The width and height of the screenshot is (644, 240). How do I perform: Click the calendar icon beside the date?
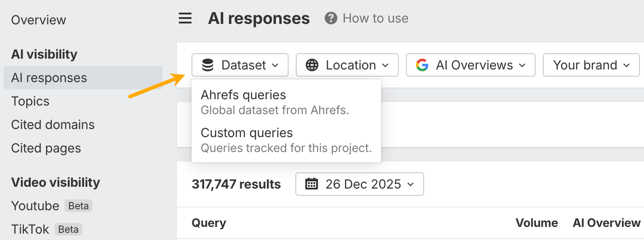coord(312,184)
